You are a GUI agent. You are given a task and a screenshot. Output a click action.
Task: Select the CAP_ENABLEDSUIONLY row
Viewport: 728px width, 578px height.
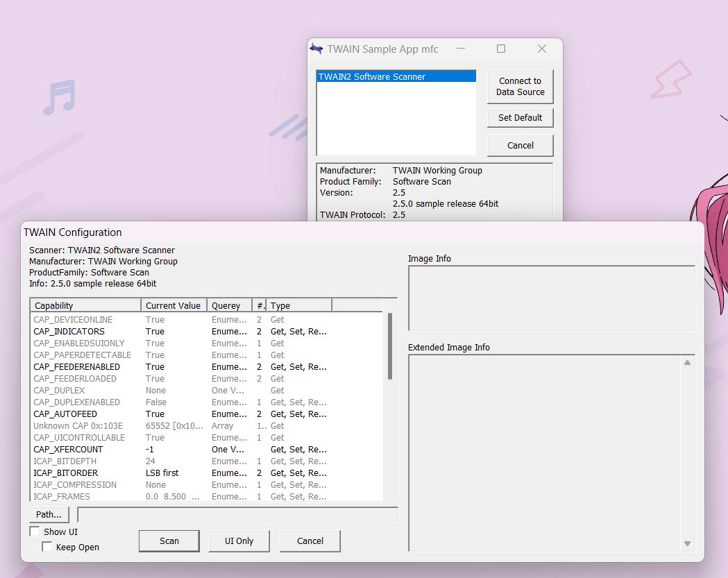[207, 343]
